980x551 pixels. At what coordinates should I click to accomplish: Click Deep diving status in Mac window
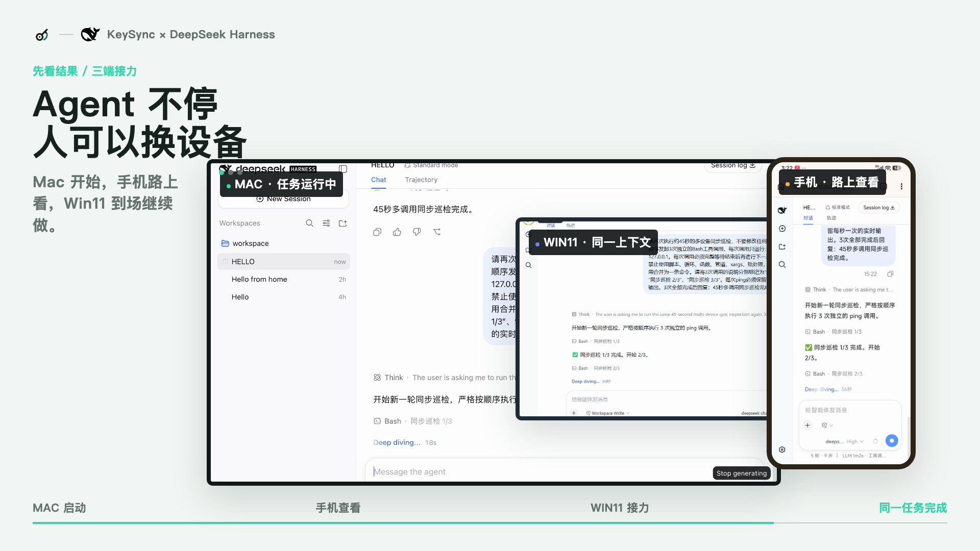click(397, 442)
